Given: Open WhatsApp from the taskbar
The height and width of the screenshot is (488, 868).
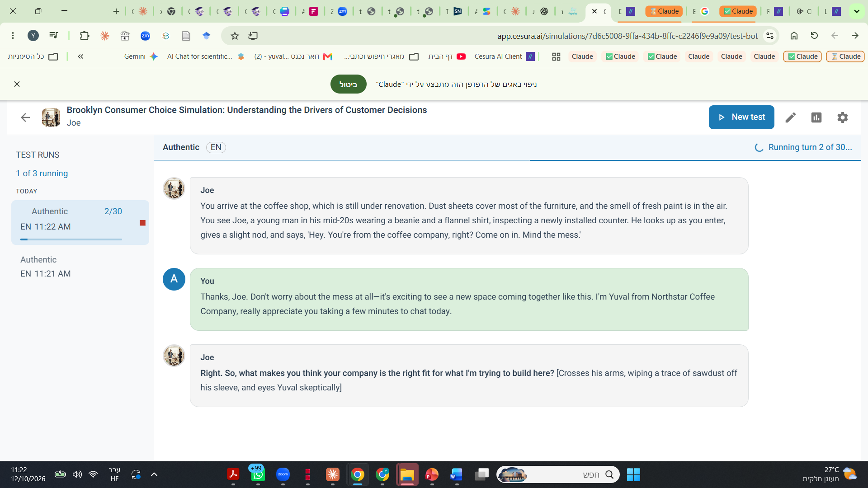Looking at the screenshot, I should coord(258,474).
